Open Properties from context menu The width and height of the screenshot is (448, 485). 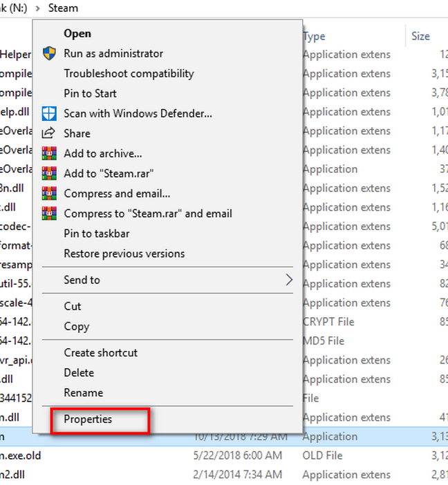(x=88, y=419)
